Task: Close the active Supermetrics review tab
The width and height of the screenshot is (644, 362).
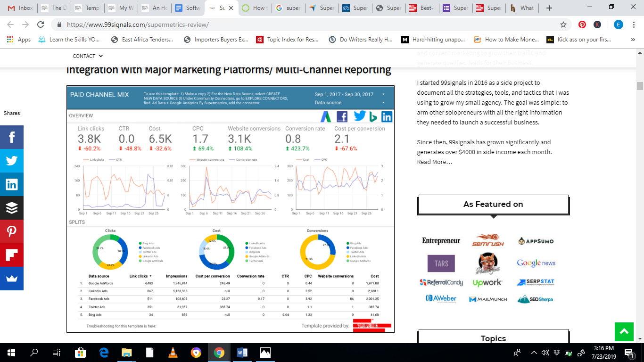Action: click(x=231, y=8)
